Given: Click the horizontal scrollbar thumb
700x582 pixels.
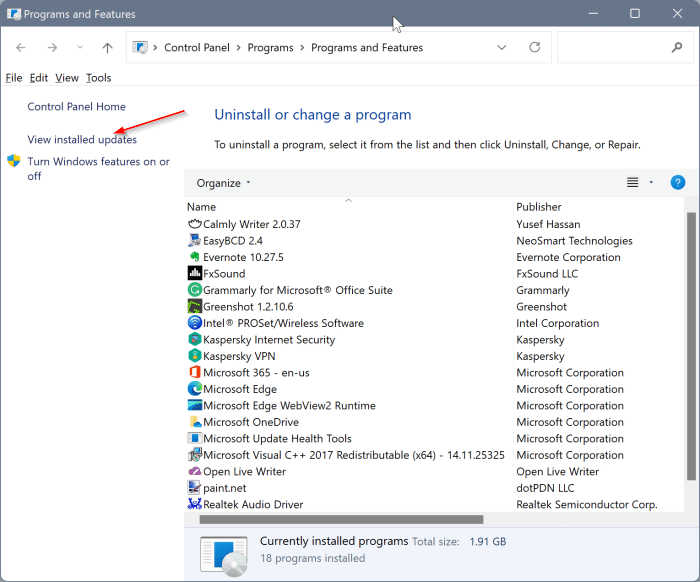Looking at the screenshot, I should [342, 520].
